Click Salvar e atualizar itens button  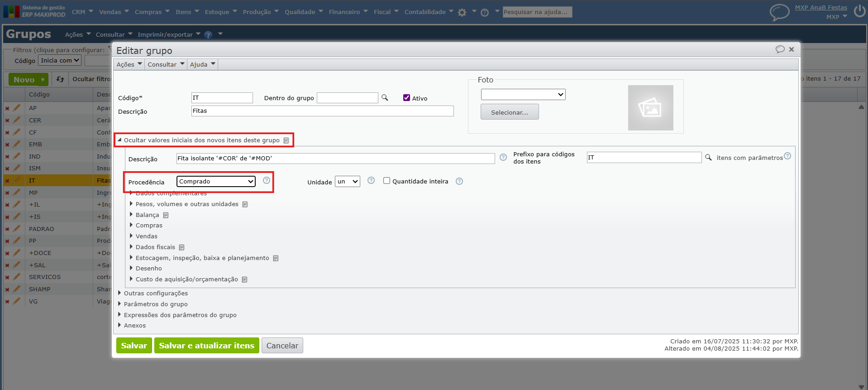[x=206, y=346]
